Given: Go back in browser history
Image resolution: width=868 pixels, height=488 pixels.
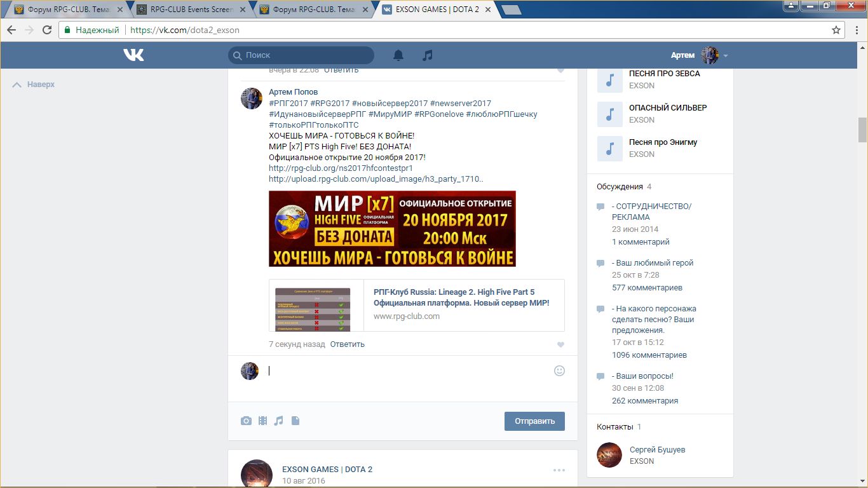Looking at the screenshot, I should click(11, 30).
